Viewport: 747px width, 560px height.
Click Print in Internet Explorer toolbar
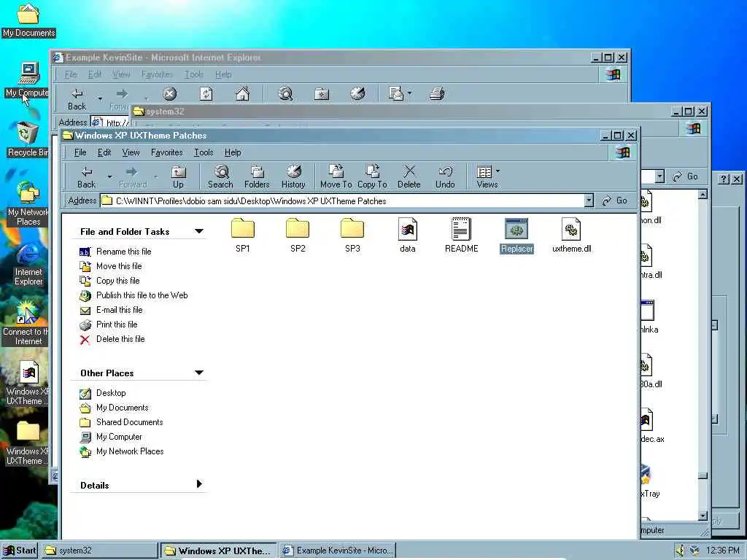tap(437, 94)
